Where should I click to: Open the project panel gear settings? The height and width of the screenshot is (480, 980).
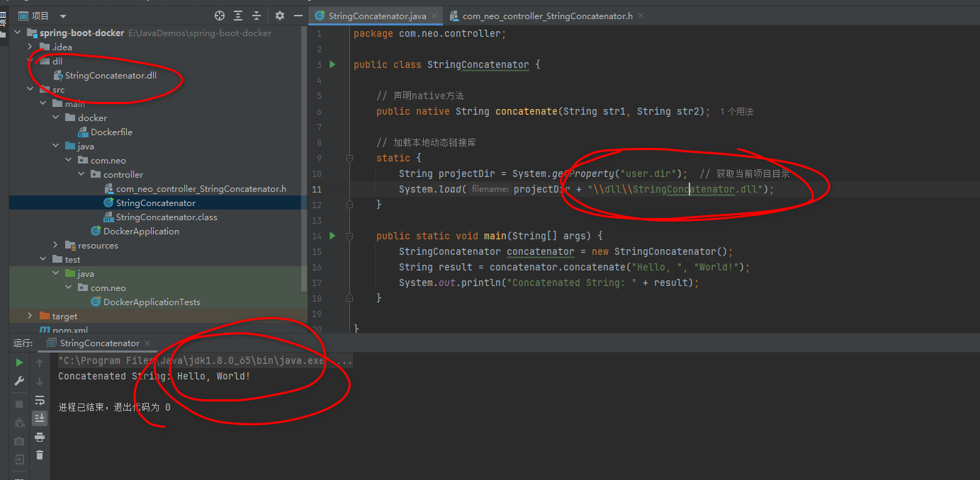(279, 16)
